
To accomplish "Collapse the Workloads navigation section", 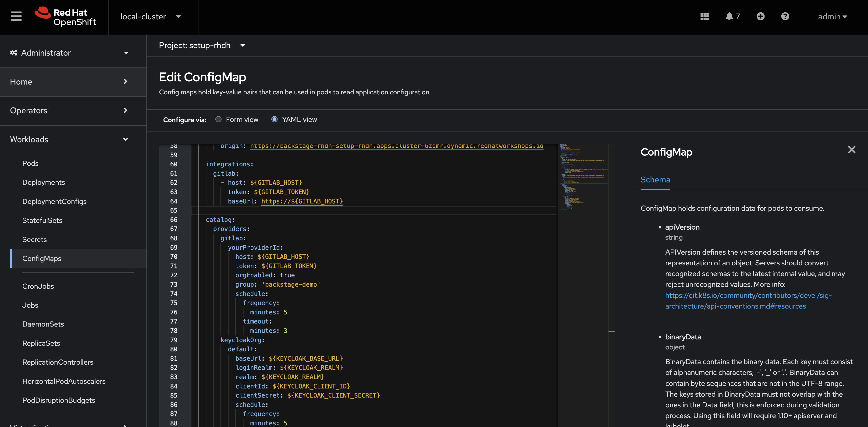I will (x=73, y=139).
